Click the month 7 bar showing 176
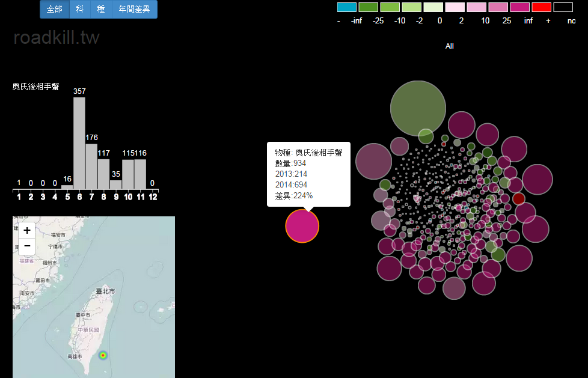 point(91,166)
